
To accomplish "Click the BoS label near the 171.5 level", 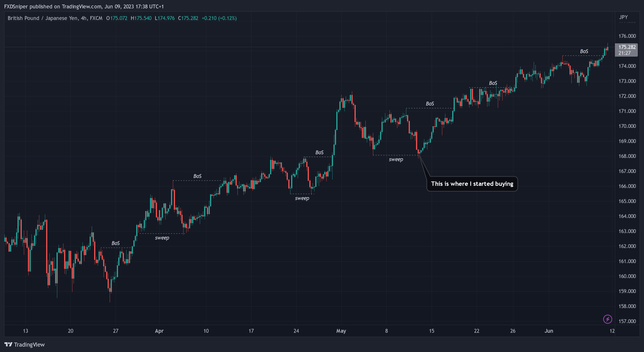I will (x=429, y=104).
